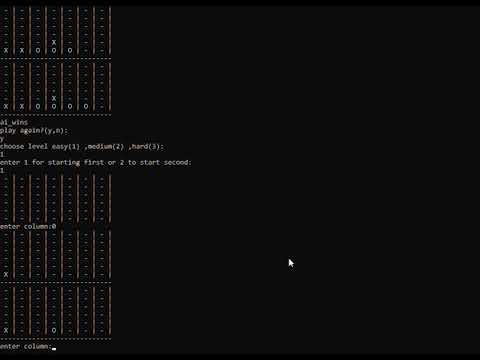Click the "choose level easy(1), medium(2), hard(3):" line

(x=82, y=147)
